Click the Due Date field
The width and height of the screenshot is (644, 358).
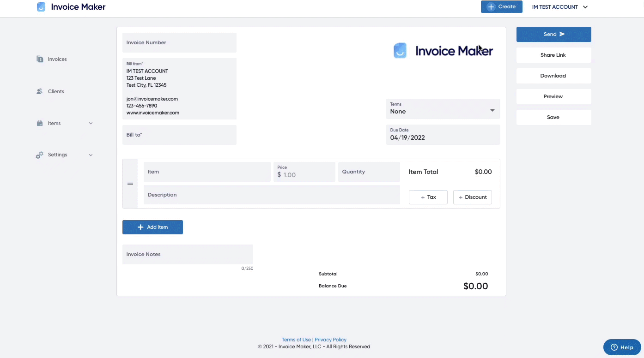click(x=443, y=135)
